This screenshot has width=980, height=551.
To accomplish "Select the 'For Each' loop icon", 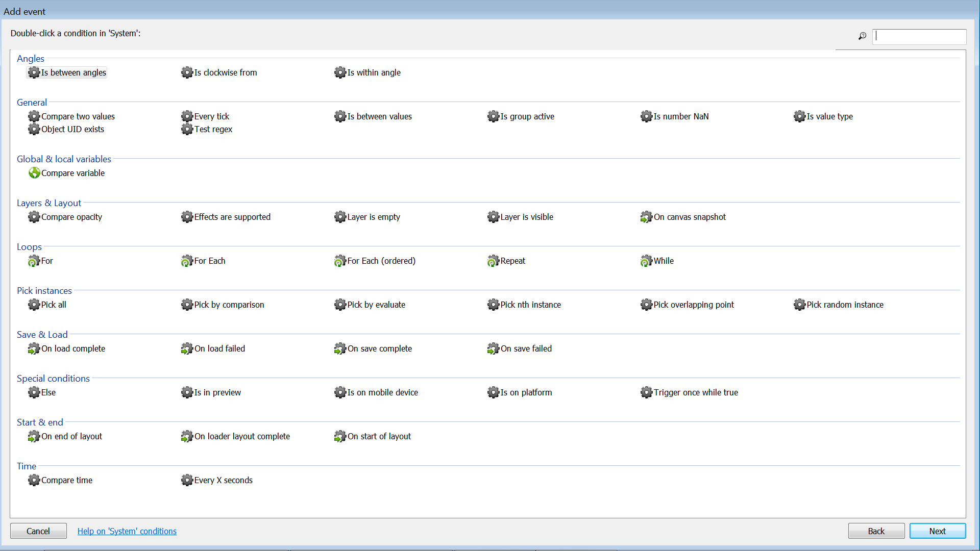I will pos(187,261).
